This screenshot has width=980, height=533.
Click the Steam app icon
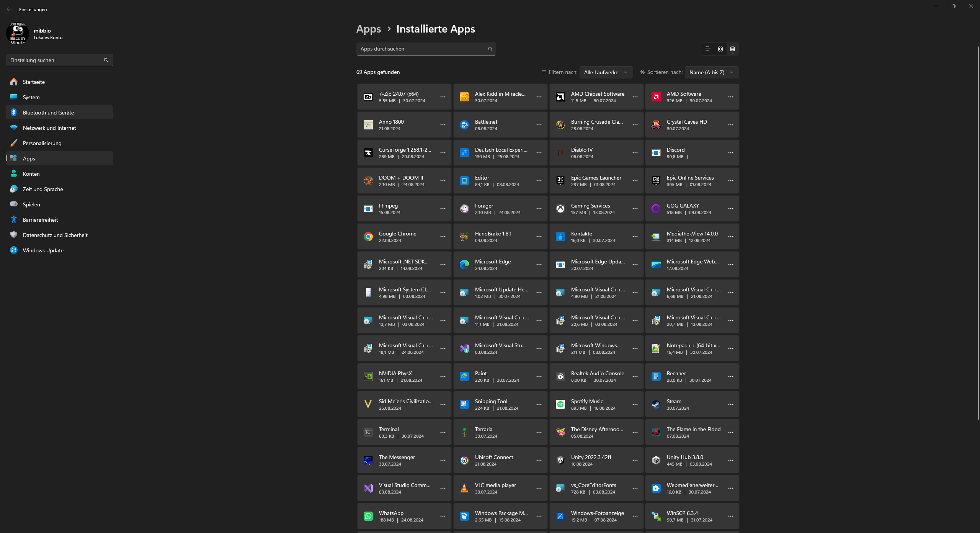656,404
